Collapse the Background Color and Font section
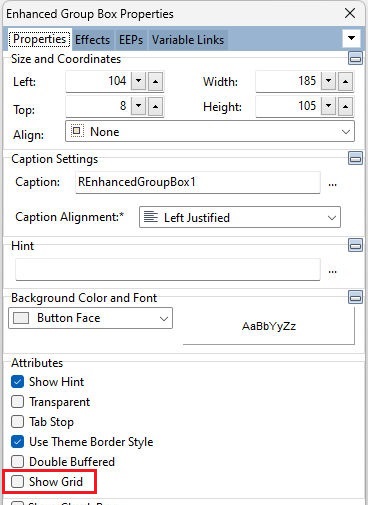The width and height of the screenshot is (368, 505). click(355, 297)
